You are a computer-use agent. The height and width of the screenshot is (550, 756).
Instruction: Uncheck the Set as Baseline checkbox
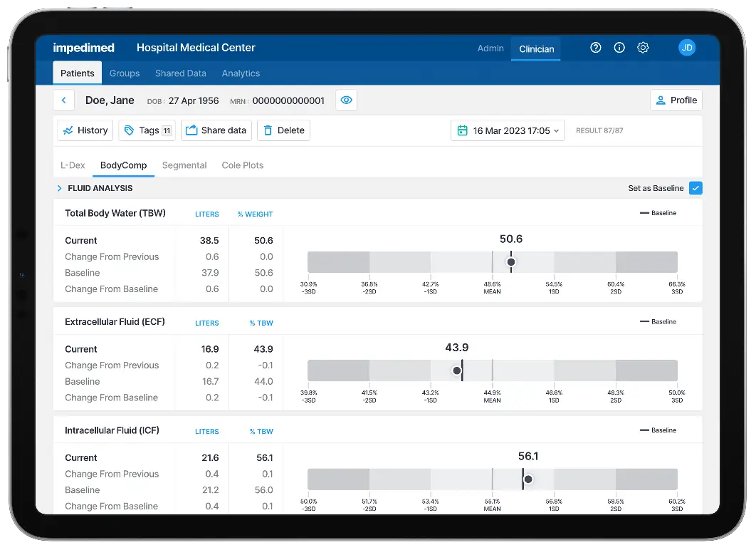(695, 188)
